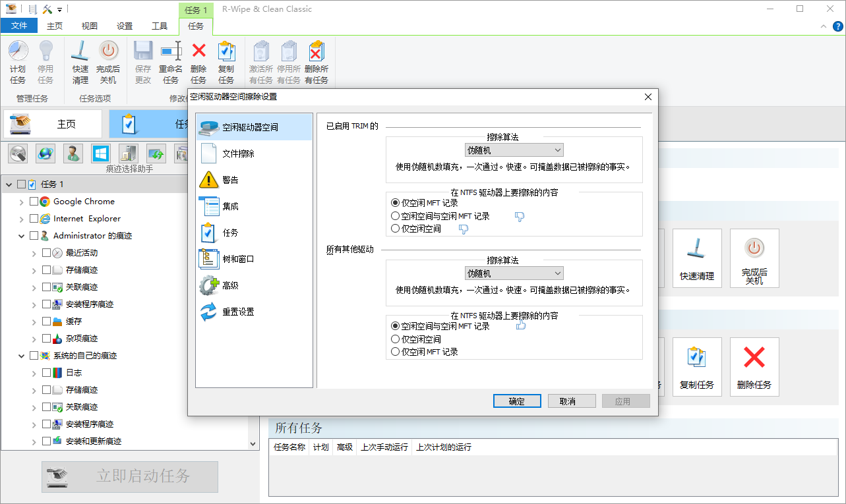Open the 文件 menu tab
This screenshot has height=504, width=846.
coord(19,26)
